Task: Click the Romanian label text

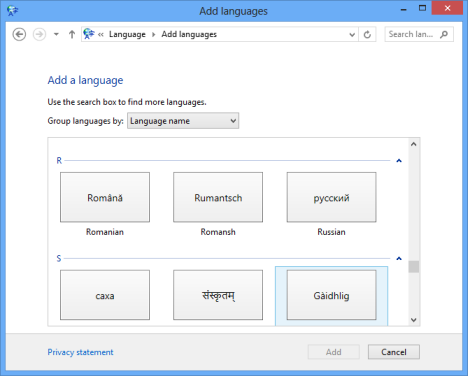Action: tap(105, 232)
